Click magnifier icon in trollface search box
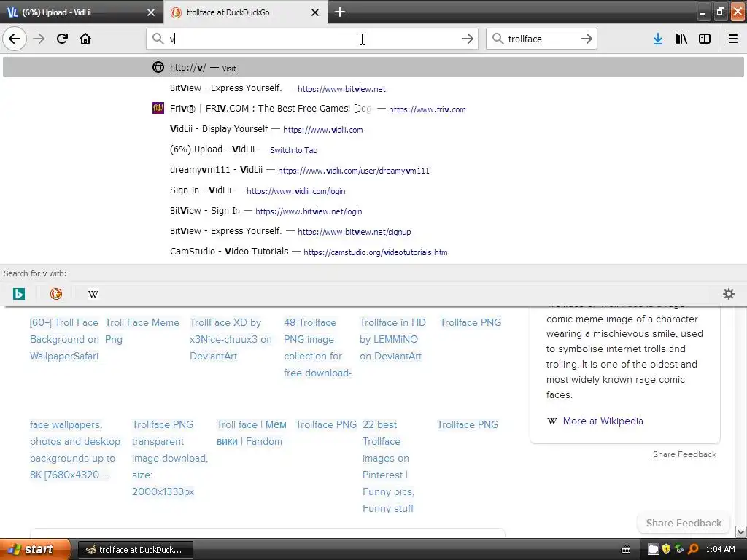This screenshot has width=747, height=560. [x=498, y=39]
